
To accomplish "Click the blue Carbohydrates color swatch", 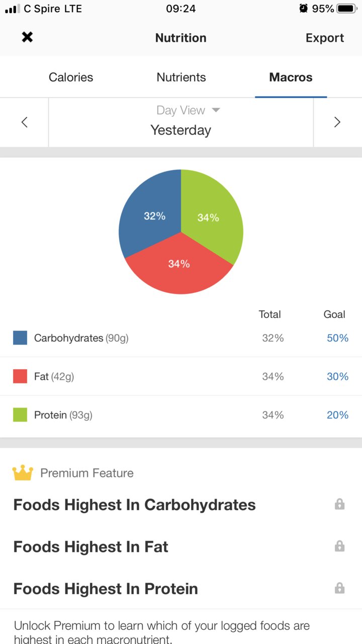I will coord(20,338).
